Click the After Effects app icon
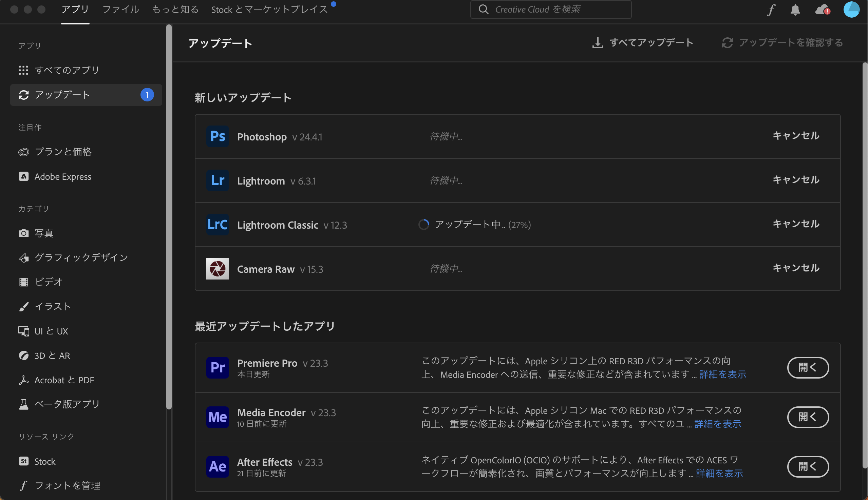 [218, 466]
